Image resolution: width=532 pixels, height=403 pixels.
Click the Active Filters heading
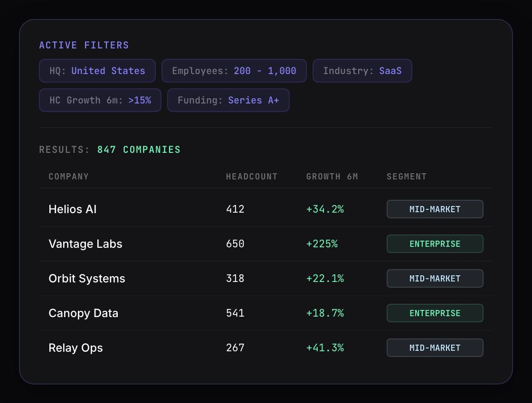[84, 46]
